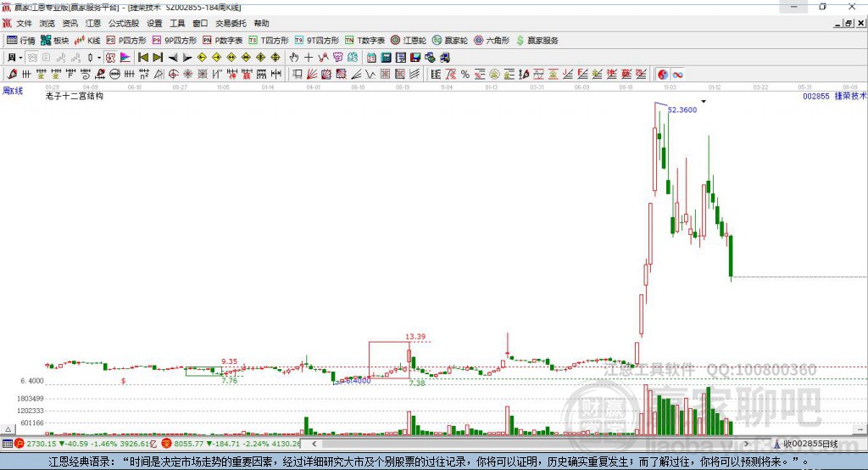
Task: Click the stock code 002855
Action: click(816, 97)
